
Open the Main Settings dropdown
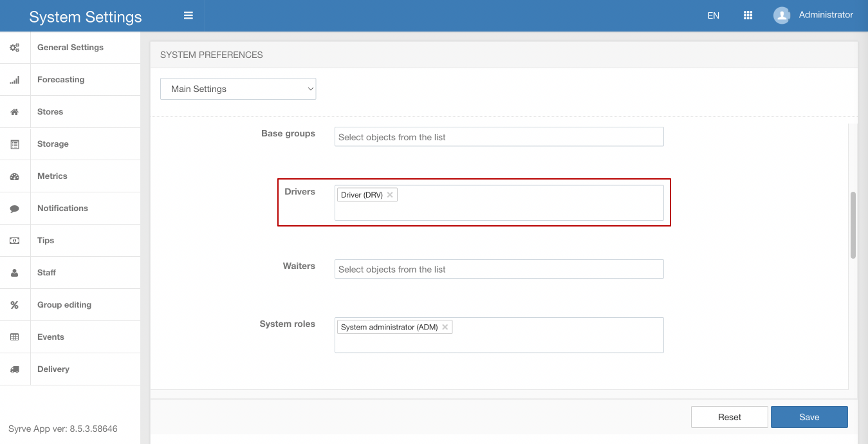click(238, 89)
